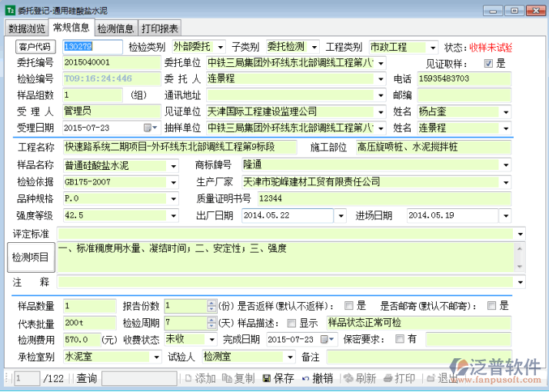The height and width of the screenshot is (392, 549).
Task: Open calendar picker for 完成日期
Action: [x=325, y=339]
